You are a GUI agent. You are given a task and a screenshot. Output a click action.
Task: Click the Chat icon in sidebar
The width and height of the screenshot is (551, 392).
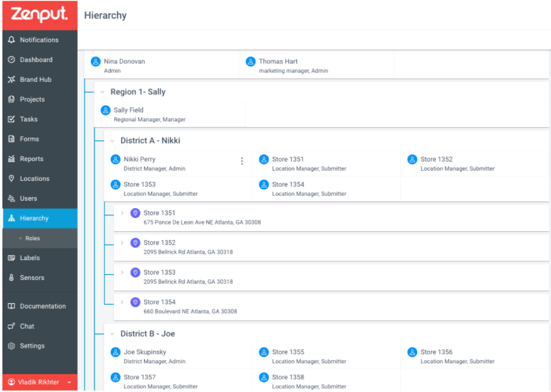click(x=12, y=326)
